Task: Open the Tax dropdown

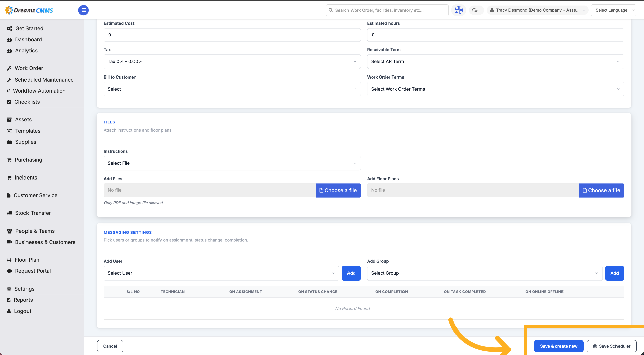Action: pyautogui.click(x=232, y=62)
